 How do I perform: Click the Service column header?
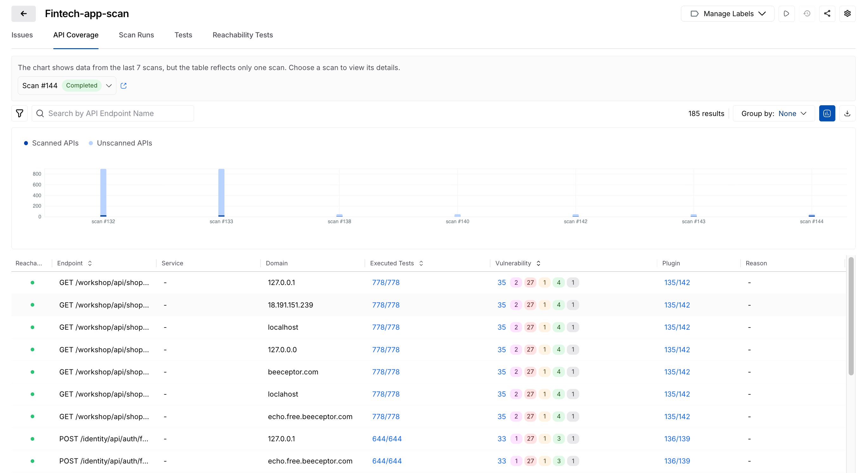[x=172, y=263]
